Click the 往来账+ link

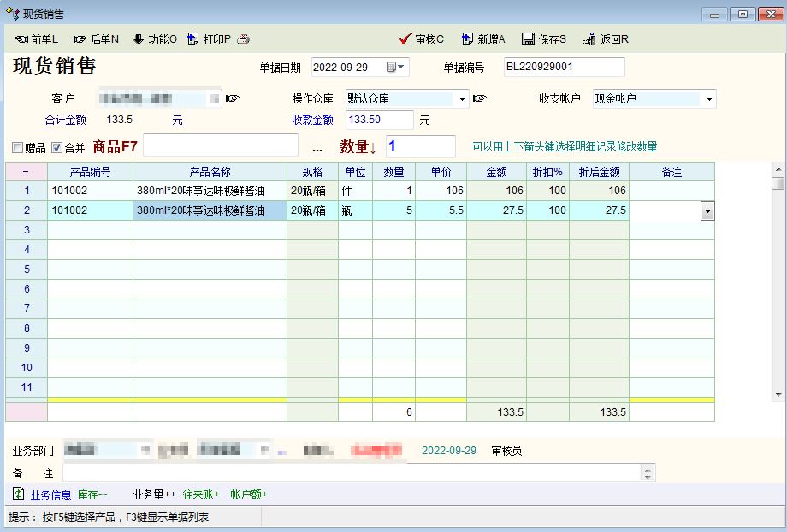tap(201, 494)
